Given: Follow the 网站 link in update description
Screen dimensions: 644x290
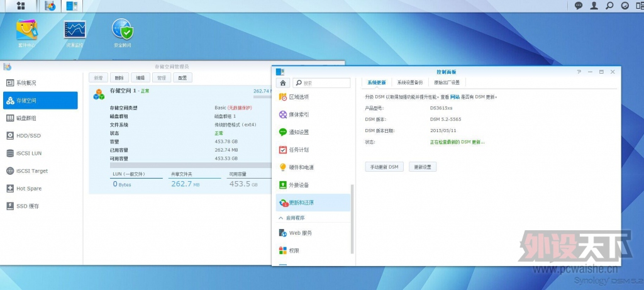Looking at the screenshot, I should [454, 97].
